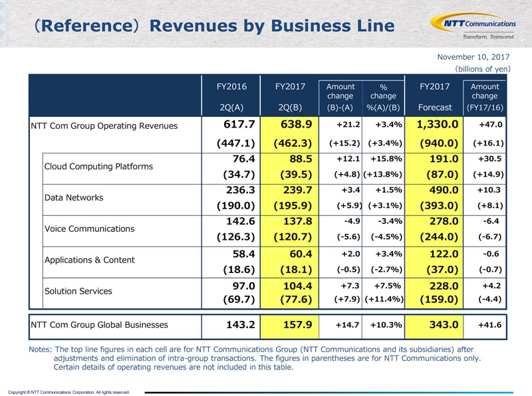Click the amount change -4.9
The height and width of the screenshot is (396, 532).
352,221
